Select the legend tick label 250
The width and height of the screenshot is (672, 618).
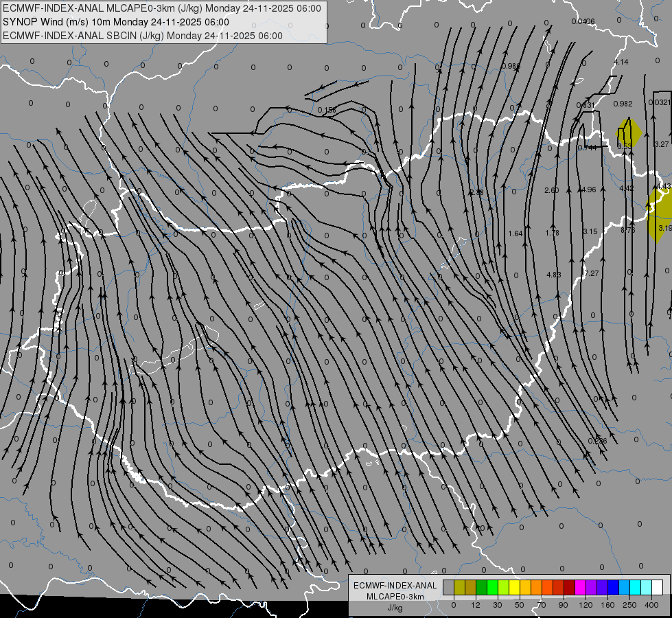(x=629, y=605)
